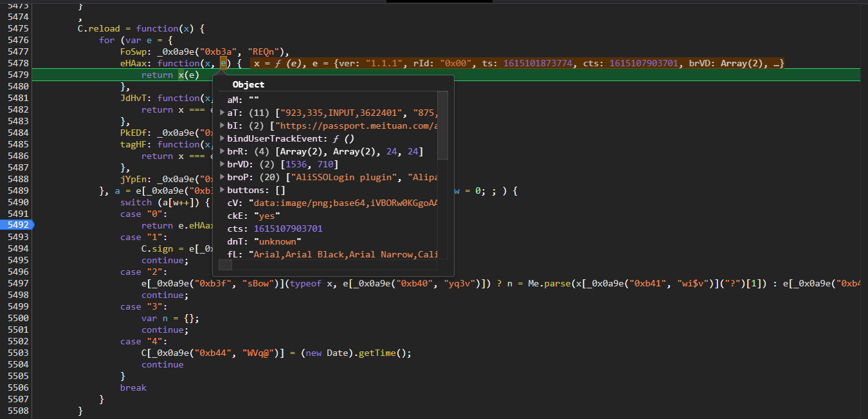Click case "2": label
This screenshot has height=419, width=868.
(x=144, y=272)
